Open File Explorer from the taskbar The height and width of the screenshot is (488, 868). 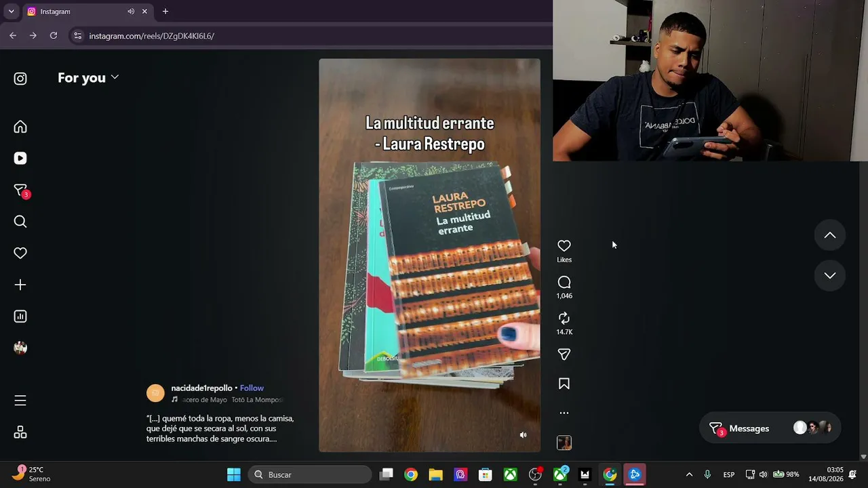[435, 474]
